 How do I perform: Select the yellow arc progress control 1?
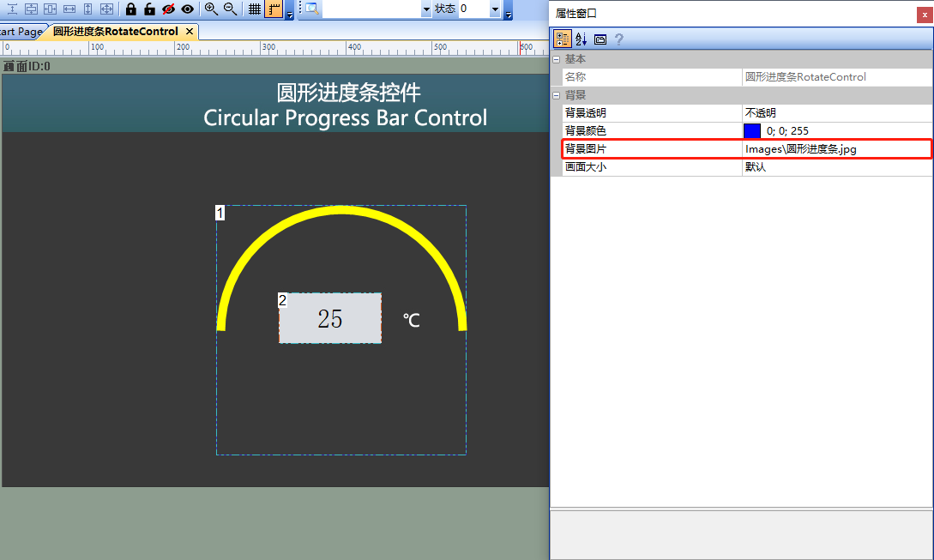(x=341, y=209)
